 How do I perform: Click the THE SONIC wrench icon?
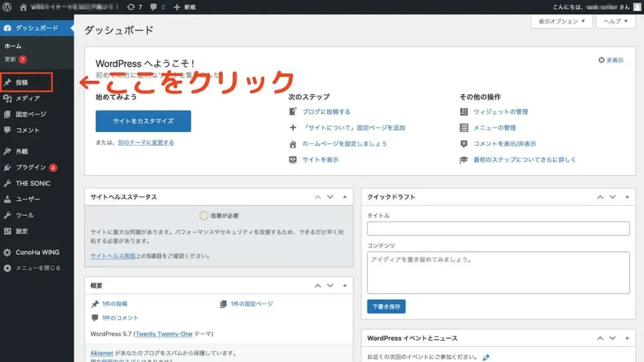pos(8,184)
